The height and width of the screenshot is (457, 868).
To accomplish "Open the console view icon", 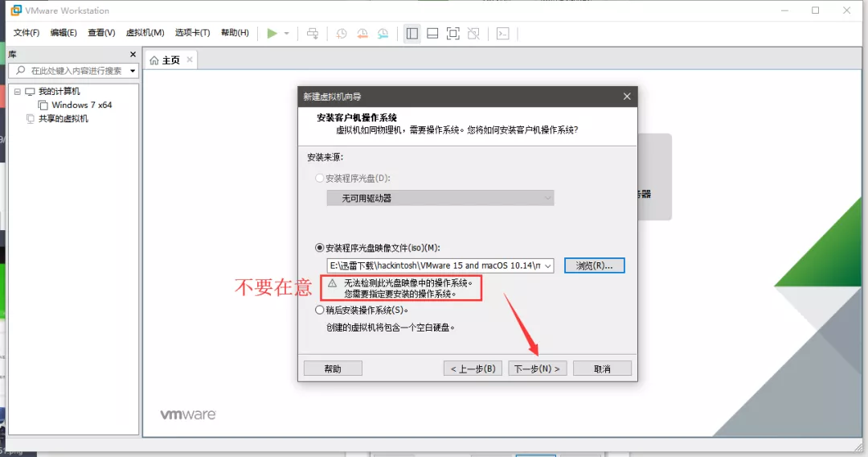I will point(502,33).
